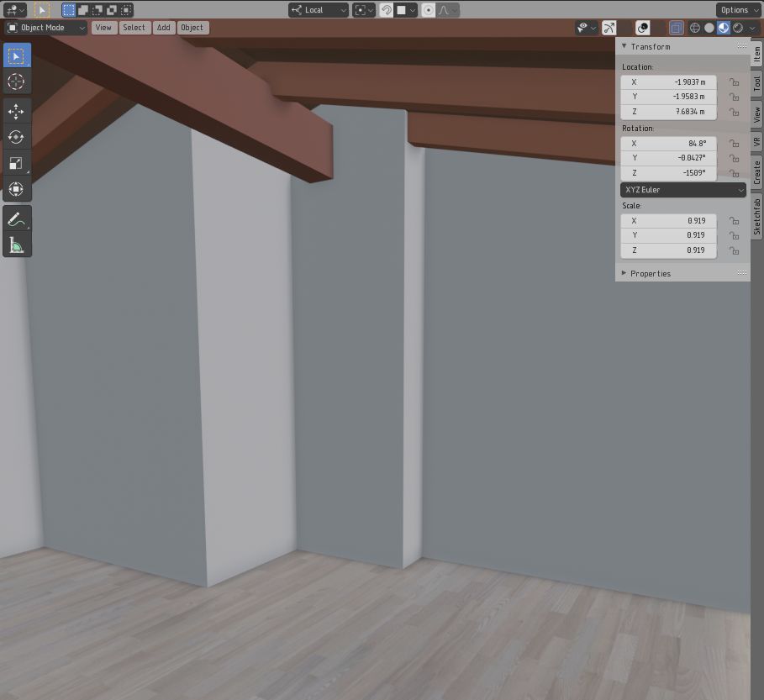This screenshot has height=700, width=764.
Task: Click the Rotation Y field
Action: (668, 158)
